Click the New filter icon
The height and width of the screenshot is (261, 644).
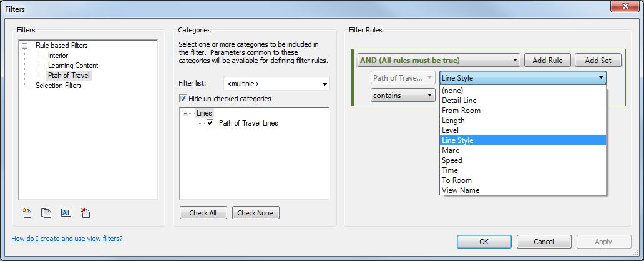[26, 213]
